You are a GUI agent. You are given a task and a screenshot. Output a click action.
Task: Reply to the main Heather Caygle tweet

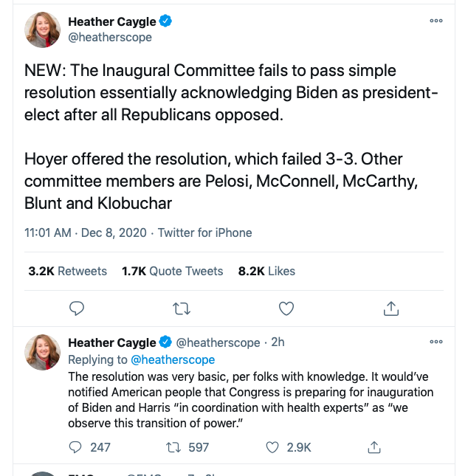(77, 308)
